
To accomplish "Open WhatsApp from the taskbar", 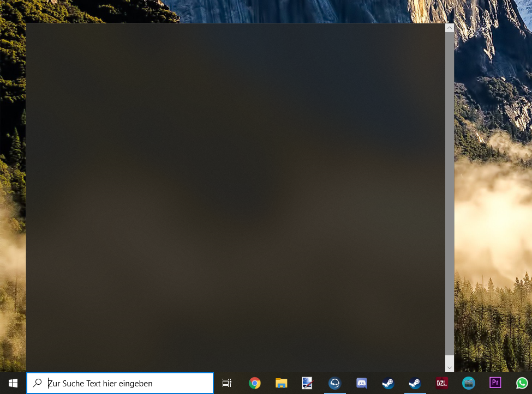I will pos(522,383).
